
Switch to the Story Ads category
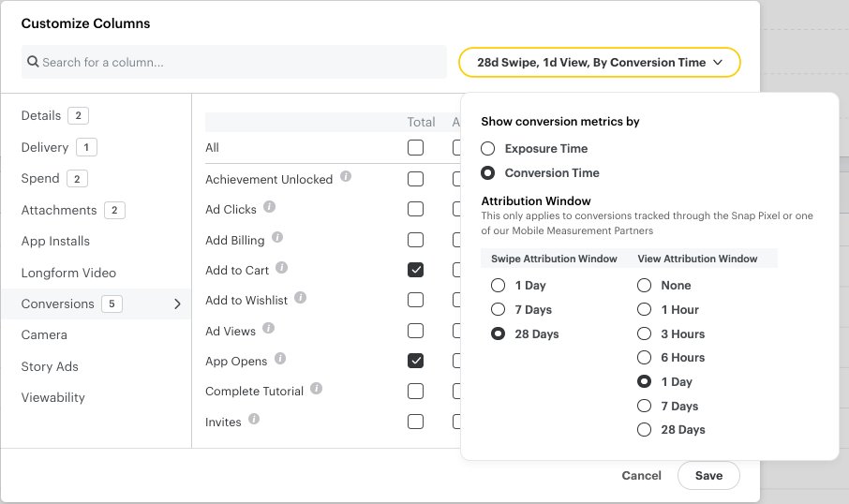[50, 366]
